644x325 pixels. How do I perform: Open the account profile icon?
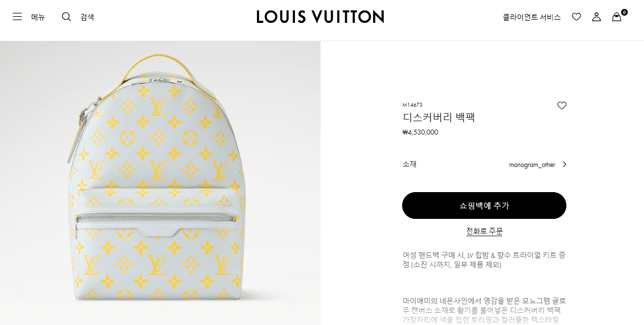pyautogui.click(x=597, y=17)
